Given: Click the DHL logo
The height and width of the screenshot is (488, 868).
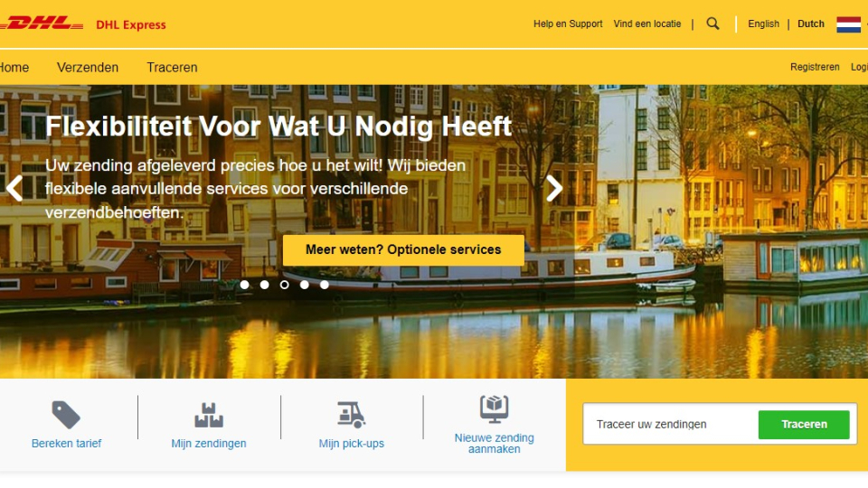Looking at the screenshot, I should (42, 23).
